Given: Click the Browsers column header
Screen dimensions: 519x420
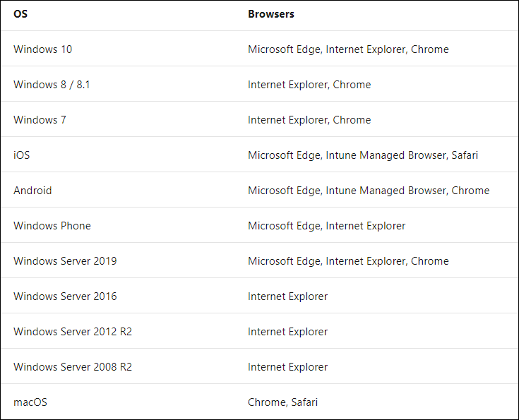Looking at the screenshot, I should click(x=270, y=14).
